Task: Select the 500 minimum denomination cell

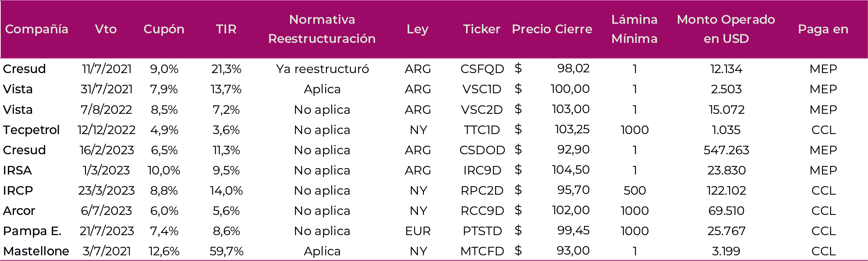Action: point(635,190)
